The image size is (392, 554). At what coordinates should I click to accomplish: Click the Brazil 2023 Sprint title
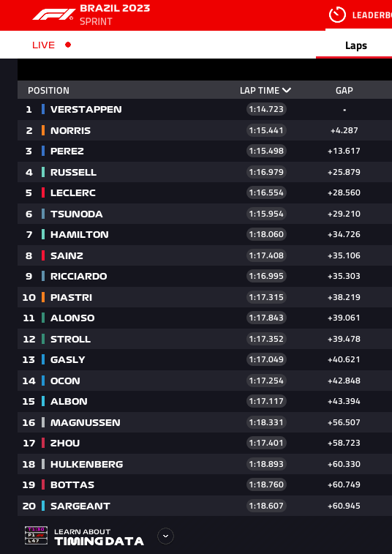coord(115,15)
